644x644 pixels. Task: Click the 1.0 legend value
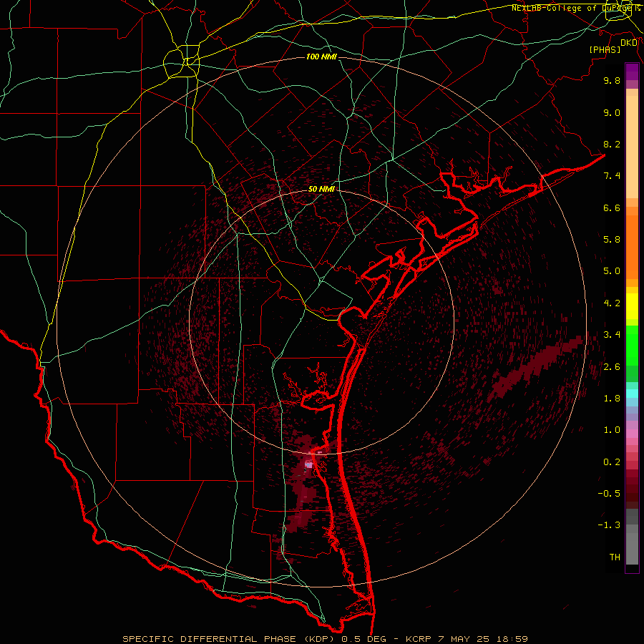(x=612, y=430)
